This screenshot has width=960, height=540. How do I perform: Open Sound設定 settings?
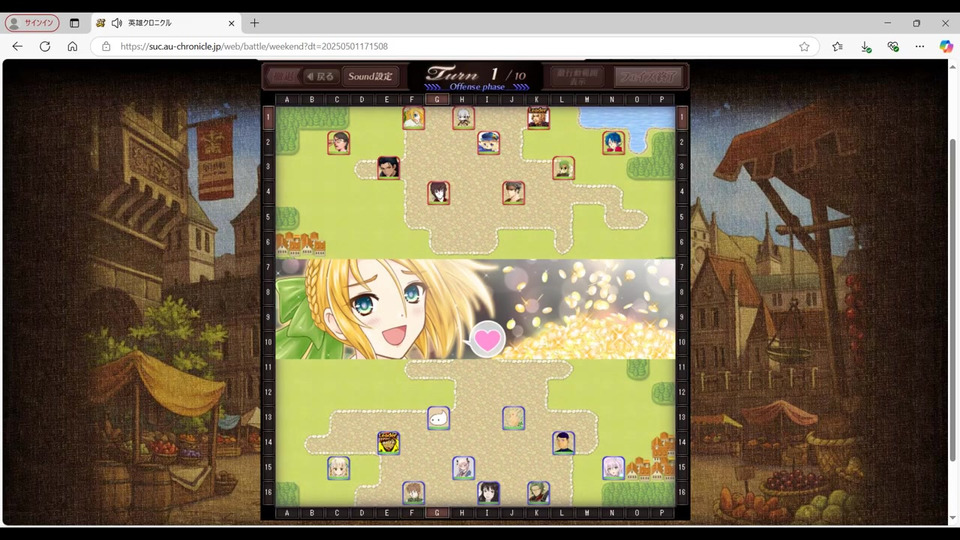370,77
